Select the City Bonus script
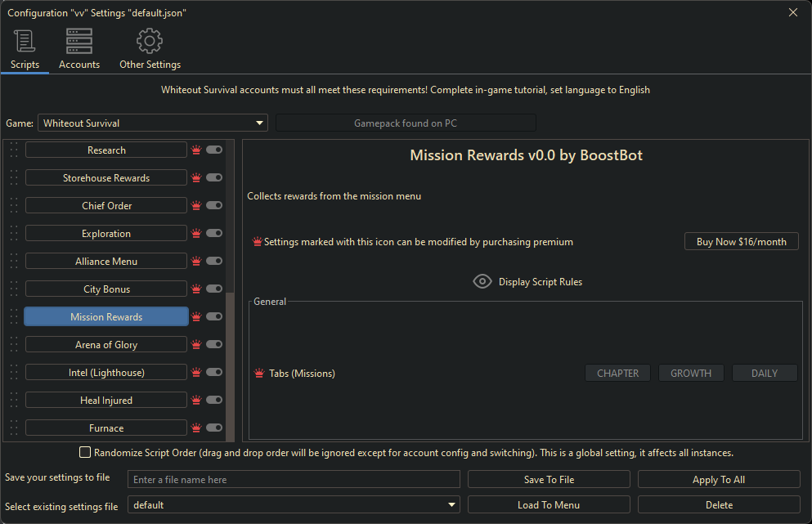This screenshot has height=524, width=812. pyautogui.click(x=106, y=289)
